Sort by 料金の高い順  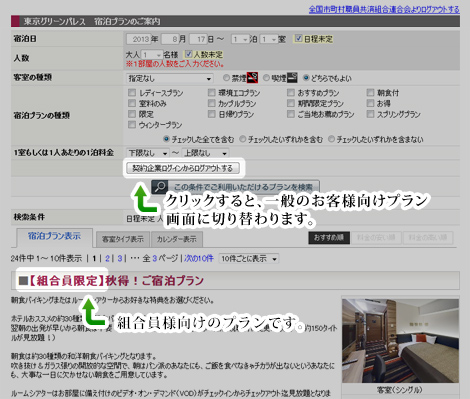click(428, 237)
